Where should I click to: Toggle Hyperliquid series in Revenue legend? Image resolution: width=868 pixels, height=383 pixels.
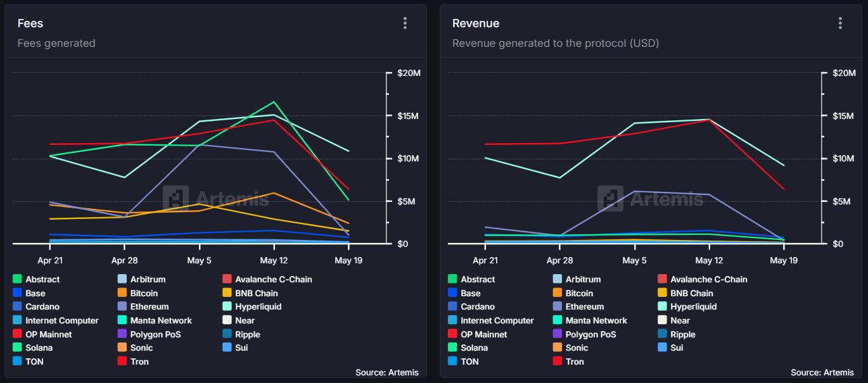point(687,306)
